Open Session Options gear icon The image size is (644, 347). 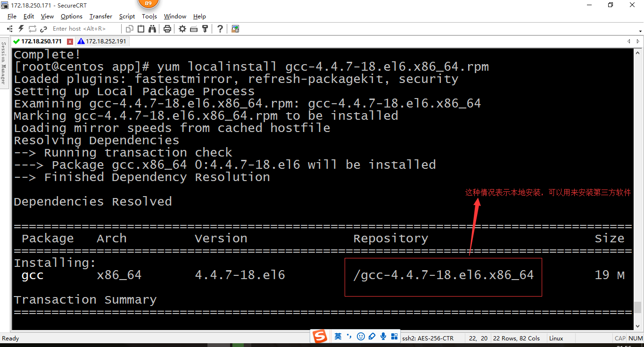click(182, 29)
